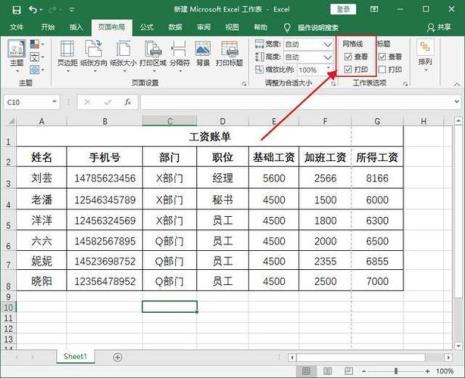Click the zoom slider handle
The height and width of the screenshot is (378, 465).
396,371
